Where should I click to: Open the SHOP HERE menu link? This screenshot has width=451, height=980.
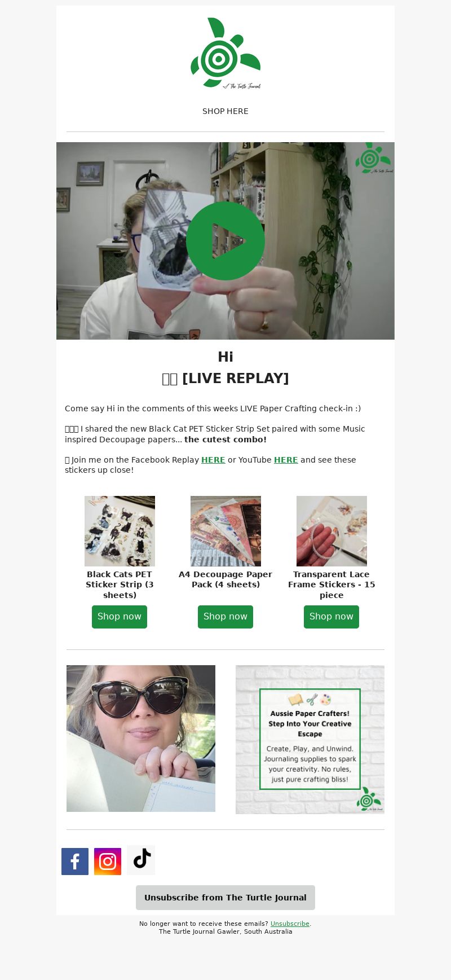[x=225, y=111]
